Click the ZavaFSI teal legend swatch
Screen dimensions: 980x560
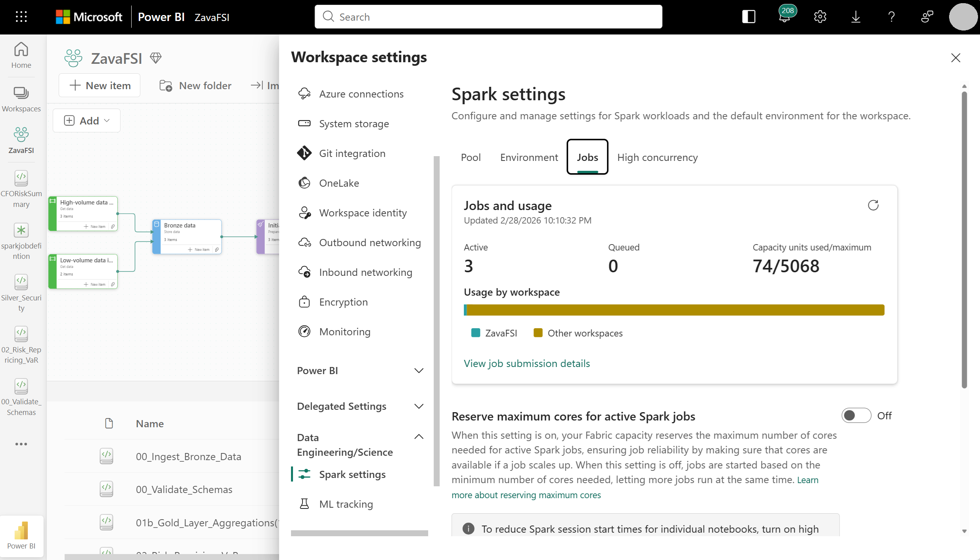click(x=475, y=333)
